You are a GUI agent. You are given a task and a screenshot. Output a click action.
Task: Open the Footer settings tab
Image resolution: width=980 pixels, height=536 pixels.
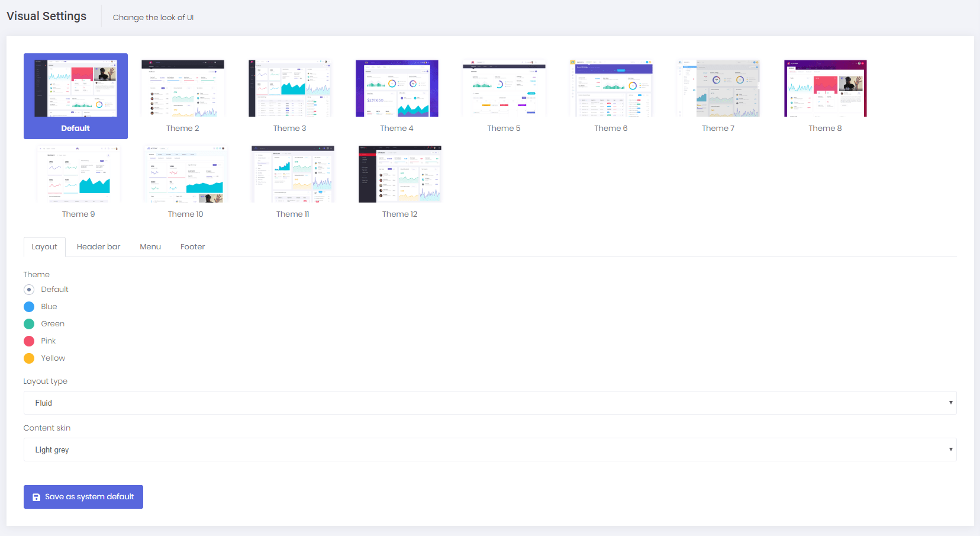[192, 246]
